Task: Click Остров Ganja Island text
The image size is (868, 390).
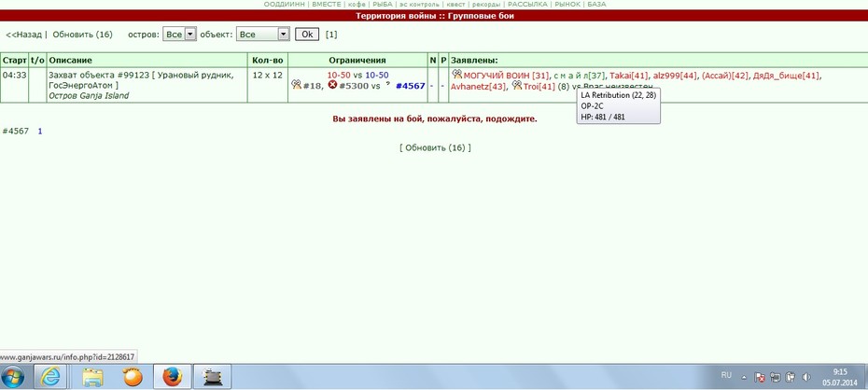Action: click(89, 96)
